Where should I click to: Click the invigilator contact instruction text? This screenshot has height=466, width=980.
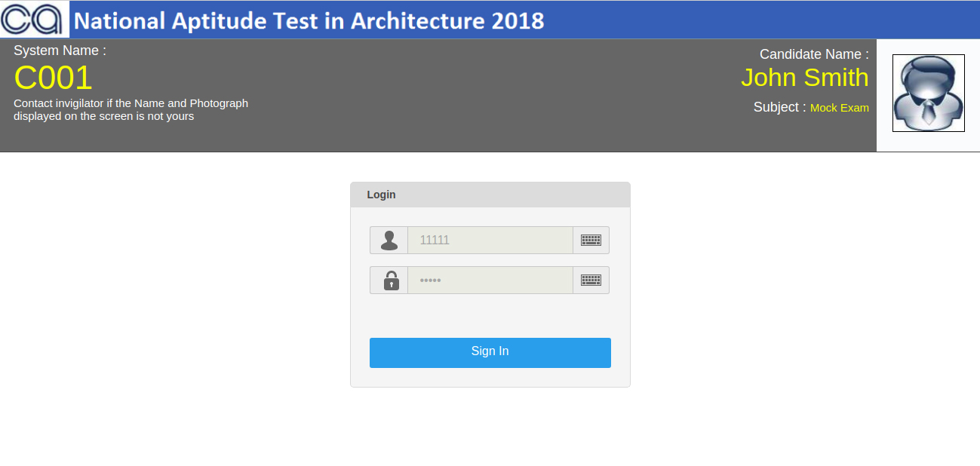click(x=132, y=109)
